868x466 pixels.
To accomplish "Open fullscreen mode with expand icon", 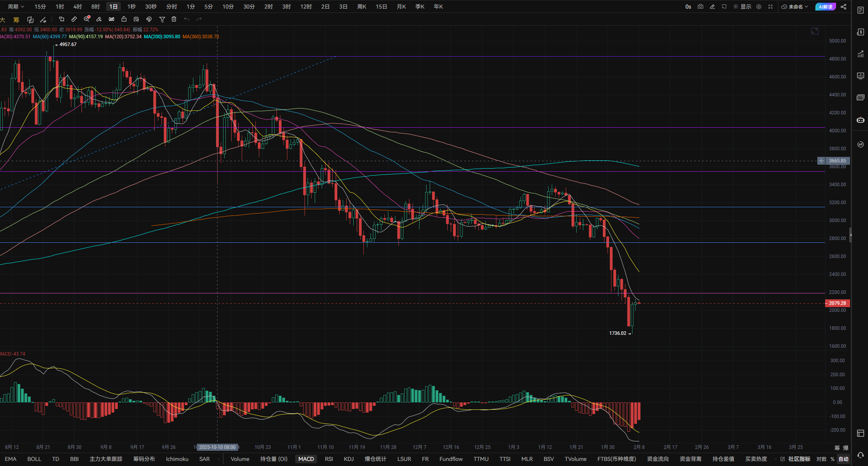I will [x=771, y=7].
